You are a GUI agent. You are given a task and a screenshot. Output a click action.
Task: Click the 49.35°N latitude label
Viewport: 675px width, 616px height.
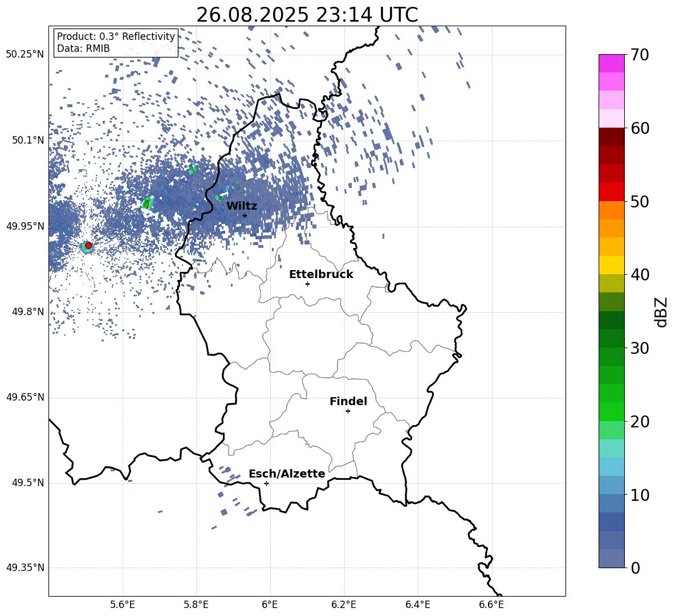point(26,568)
